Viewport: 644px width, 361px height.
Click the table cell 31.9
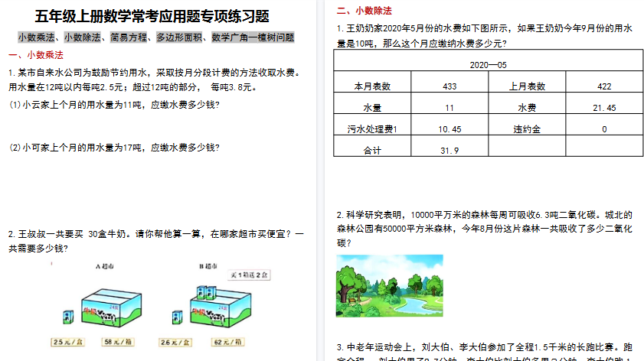[x=449, y=145]
